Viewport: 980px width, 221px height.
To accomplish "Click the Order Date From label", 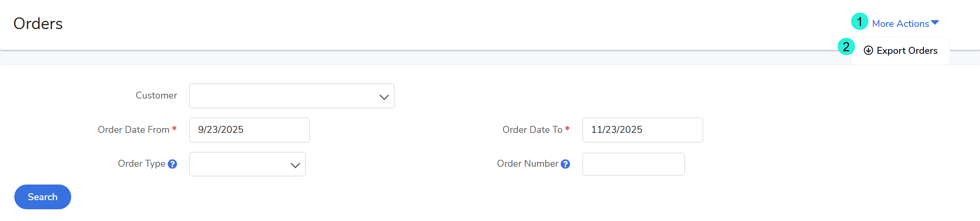I will point(133,130).
